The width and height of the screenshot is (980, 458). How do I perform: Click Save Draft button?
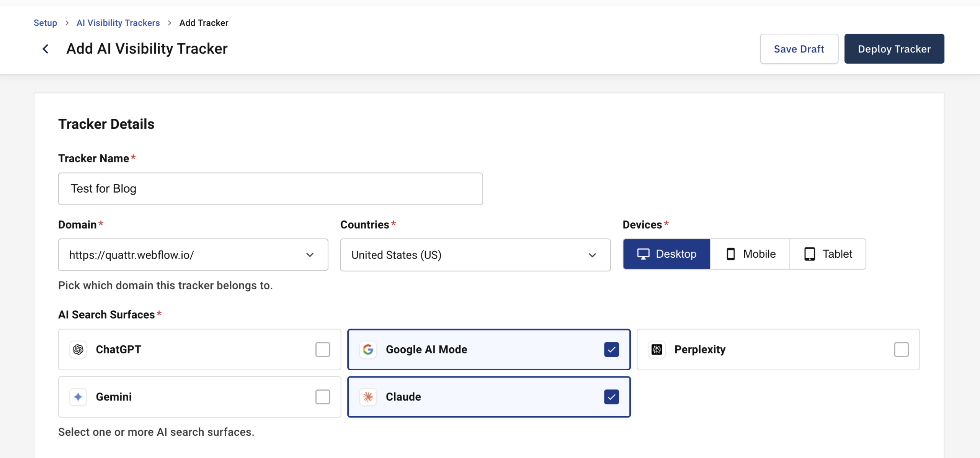pyautogui.click(x=799, y=49)
